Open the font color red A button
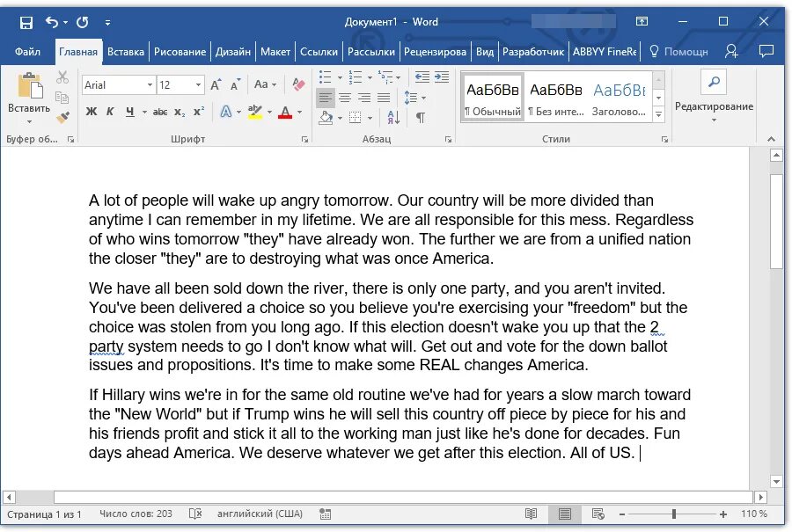Viewport: 792px width, 532px height. tap(285, 112)
